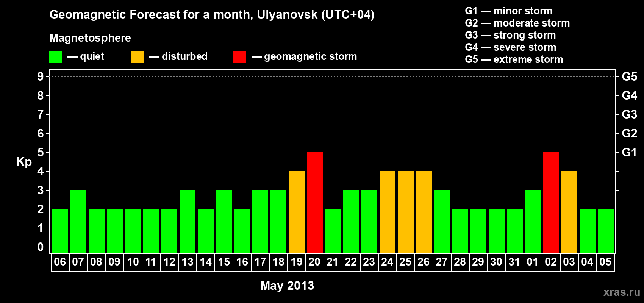Screen dimensions: 644x303
Task: Click the '— quiet' legend label
Action: [x=86, y=56]
